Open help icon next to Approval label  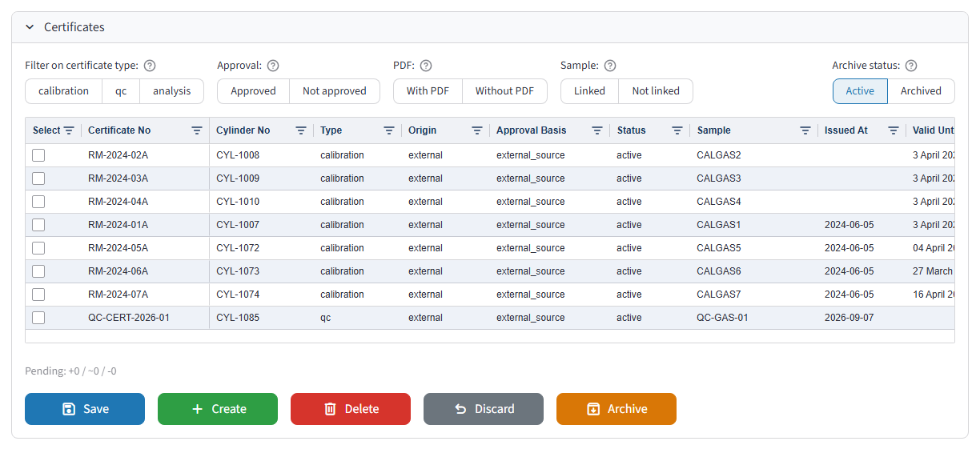273,66
